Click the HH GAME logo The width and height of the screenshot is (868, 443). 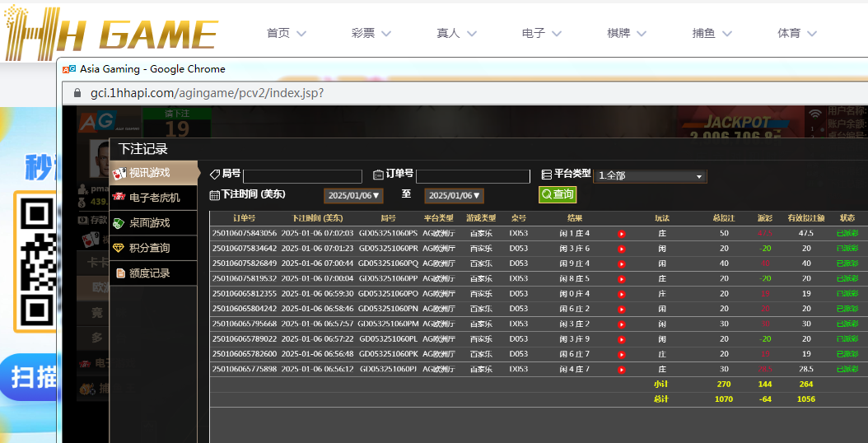coord(111,33)
